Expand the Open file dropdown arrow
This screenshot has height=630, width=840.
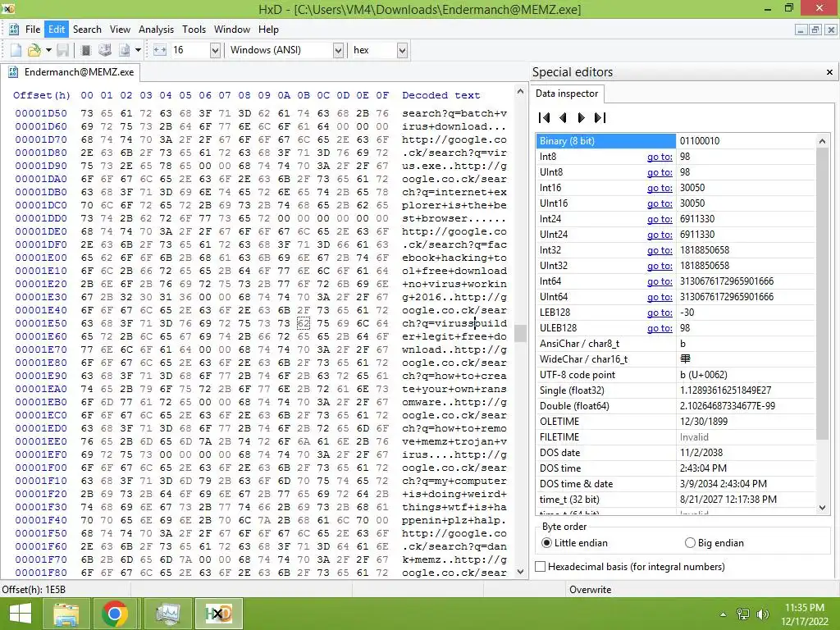(x=48, y=50)
